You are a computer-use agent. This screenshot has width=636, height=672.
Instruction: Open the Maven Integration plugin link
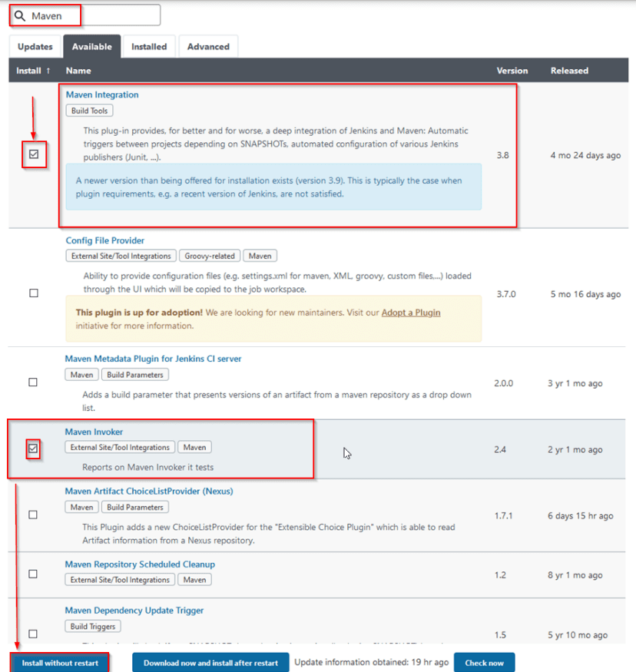pyautogui.click(x=102, y=95)
